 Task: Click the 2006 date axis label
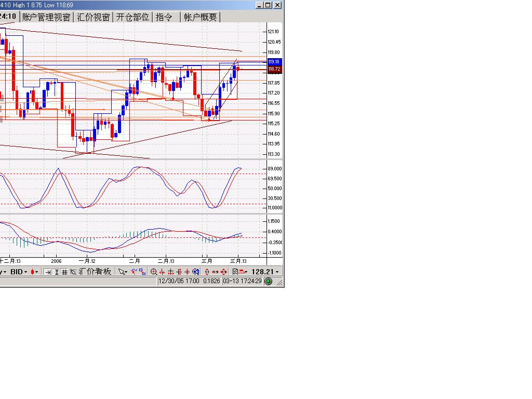(x=56, y=261)
